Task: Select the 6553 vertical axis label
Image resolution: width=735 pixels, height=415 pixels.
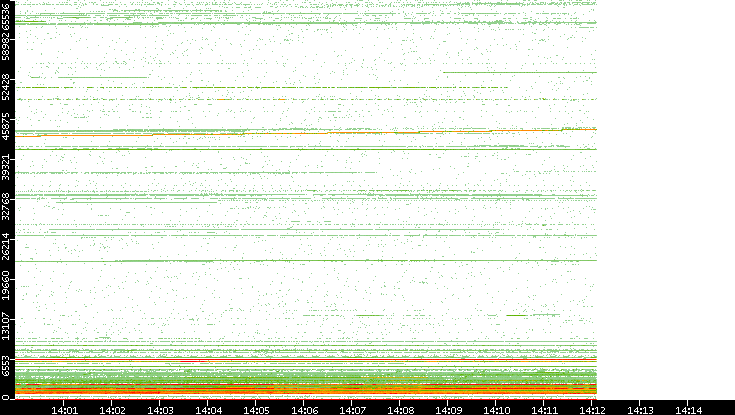Action: coord(7,364)
